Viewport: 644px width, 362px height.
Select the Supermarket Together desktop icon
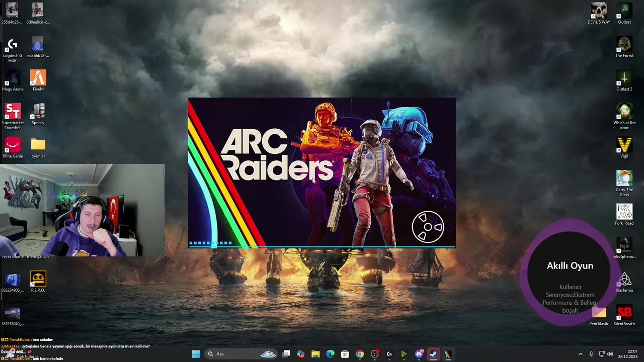[12, 117]
